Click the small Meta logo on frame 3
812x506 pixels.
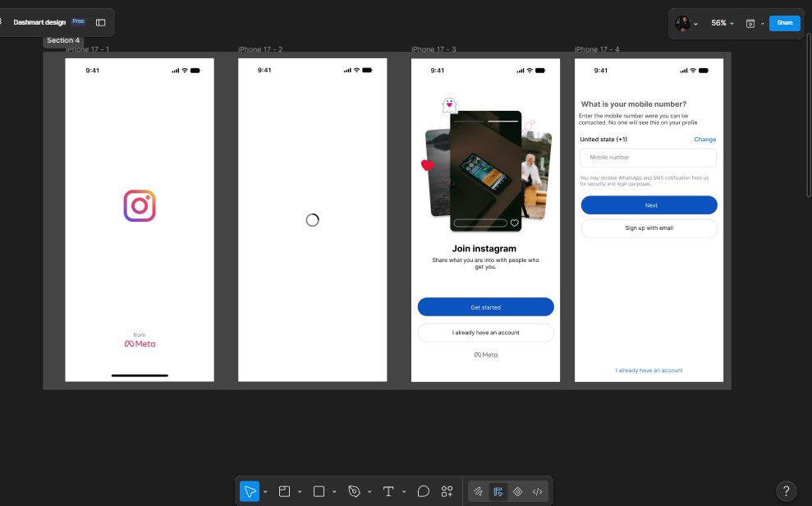click(x=486, y=355)
